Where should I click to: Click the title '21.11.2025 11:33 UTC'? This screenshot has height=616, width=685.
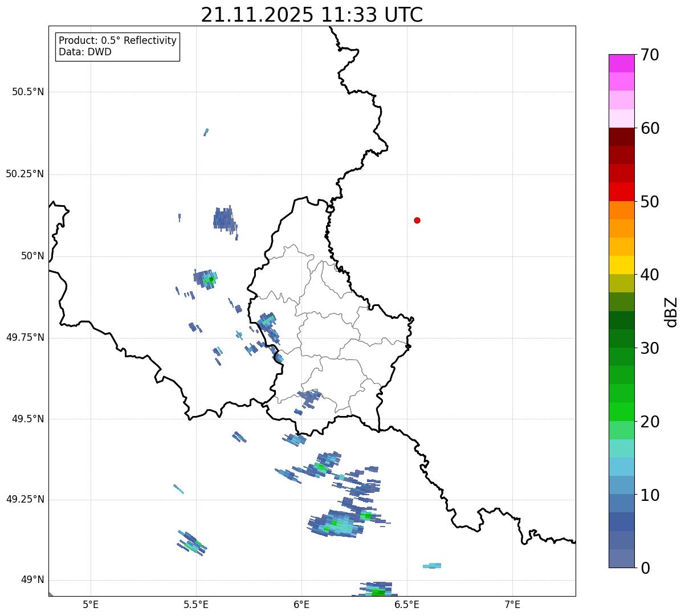(x=312, y=15)
